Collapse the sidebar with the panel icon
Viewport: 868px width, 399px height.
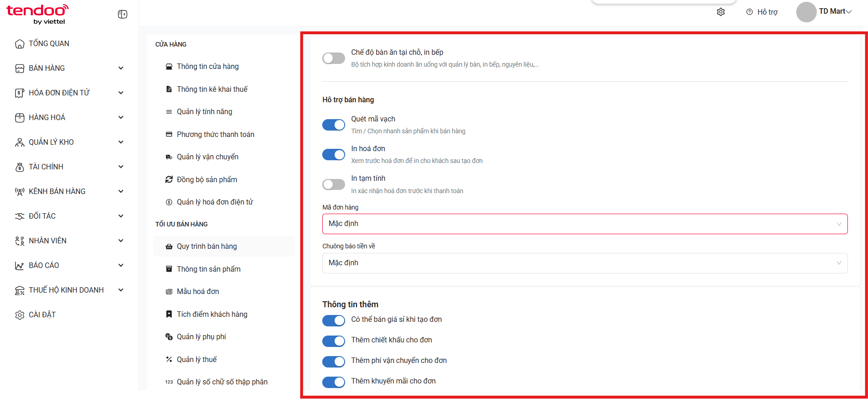point(122,15)
